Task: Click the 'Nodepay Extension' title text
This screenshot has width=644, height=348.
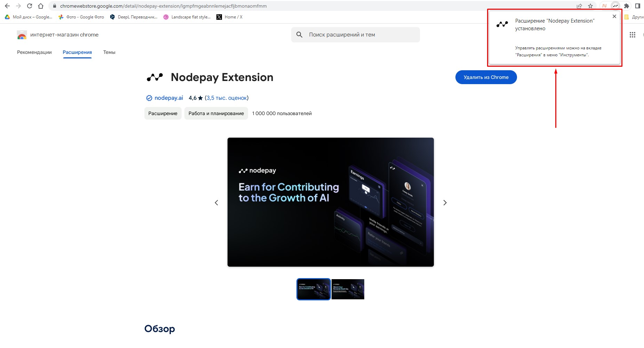Action: [x=222, y=77]
